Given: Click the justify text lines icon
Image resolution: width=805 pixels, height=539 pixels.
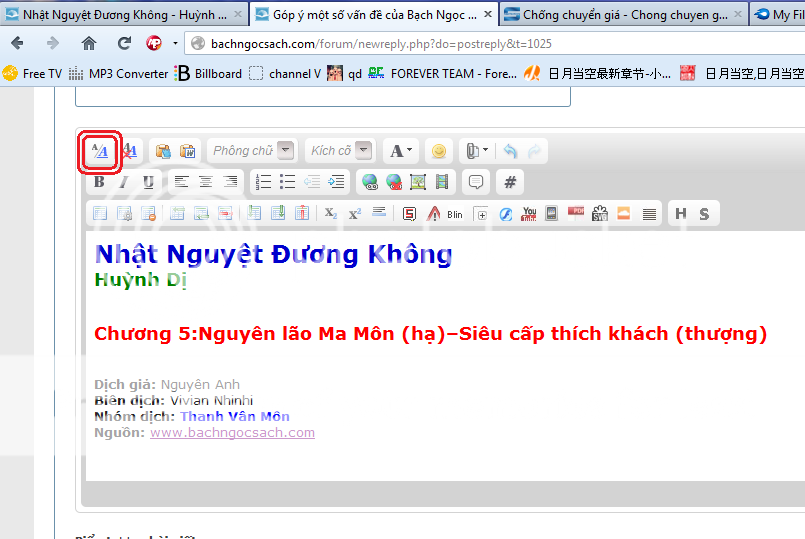Looking at the screenshot, I should click(649, 214).
